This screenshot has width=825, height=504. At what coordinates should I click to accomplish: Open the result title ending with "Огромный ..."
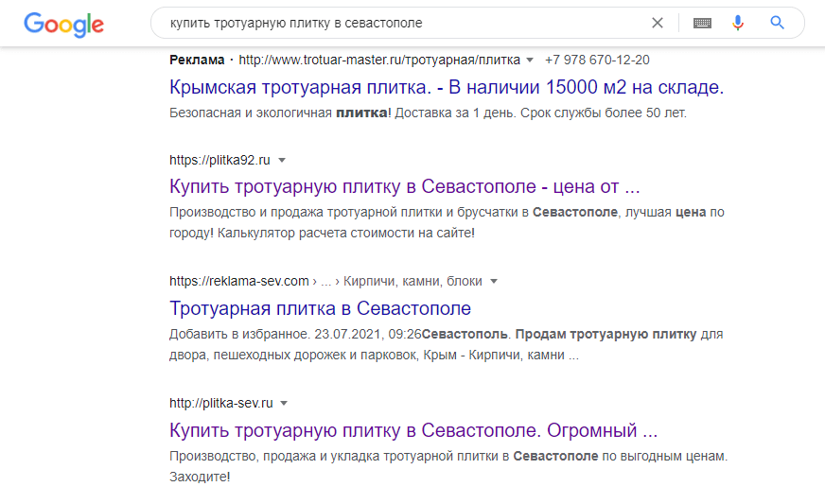click(412, 430)
